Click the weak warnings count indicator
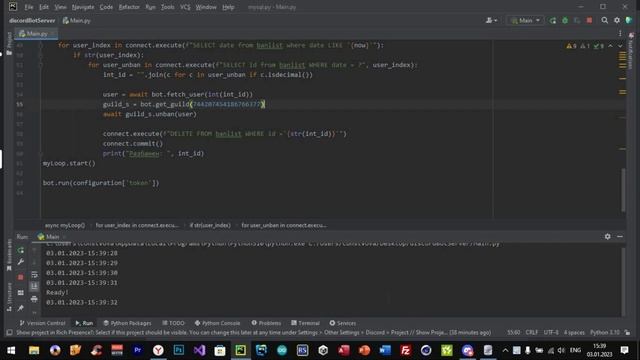This screenshot has height=360, width=640. 585,46
